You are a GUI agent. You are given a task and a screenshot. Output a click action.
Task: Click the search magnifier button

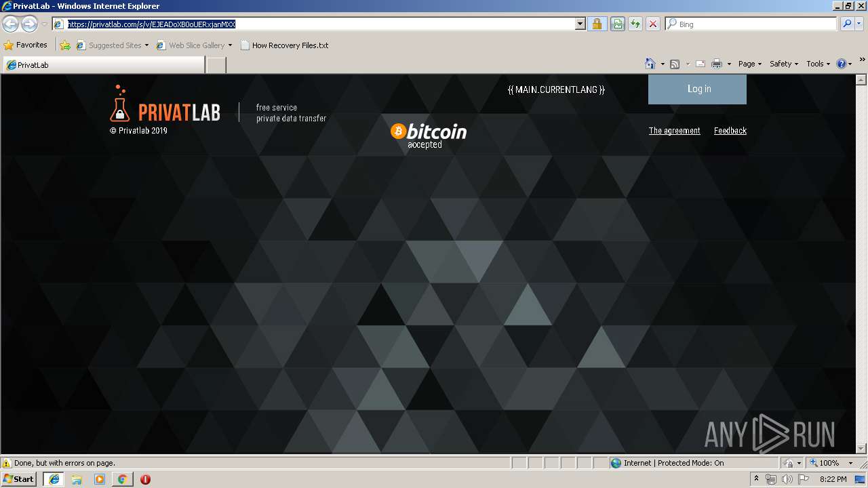coord(847,24)
